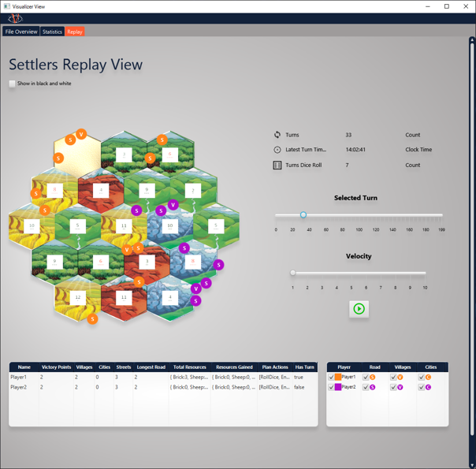476x469 pixels.
Task: Enable Show in black and white
Action: tap(13, 84)
